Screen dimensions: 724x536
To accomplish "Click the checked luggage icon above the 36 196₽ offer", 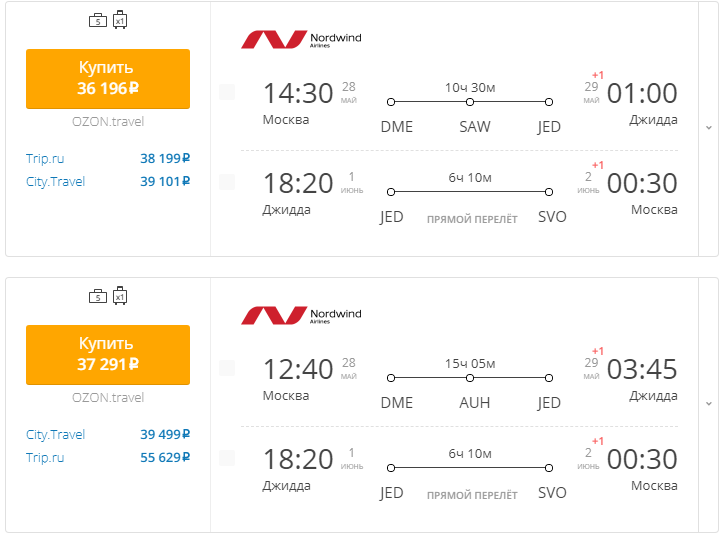I will (x=120, y=19).
